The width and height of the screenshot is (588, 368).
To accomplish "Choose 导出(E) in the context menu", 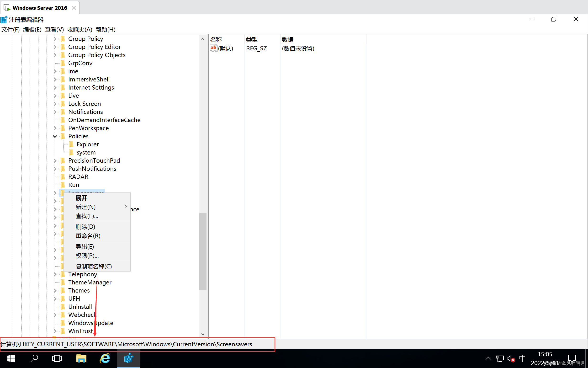I will pos(97,247).
